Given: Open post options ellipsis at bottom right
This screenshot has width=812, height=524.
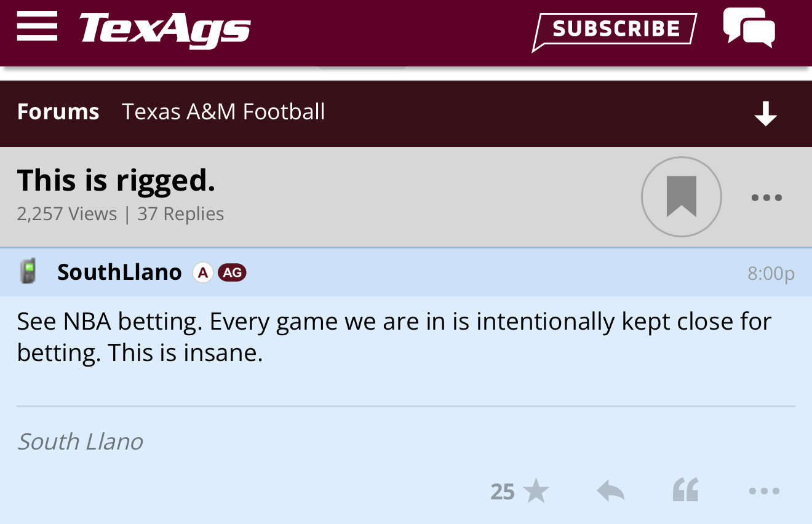Looking at the screenshot, I should 764,491.
